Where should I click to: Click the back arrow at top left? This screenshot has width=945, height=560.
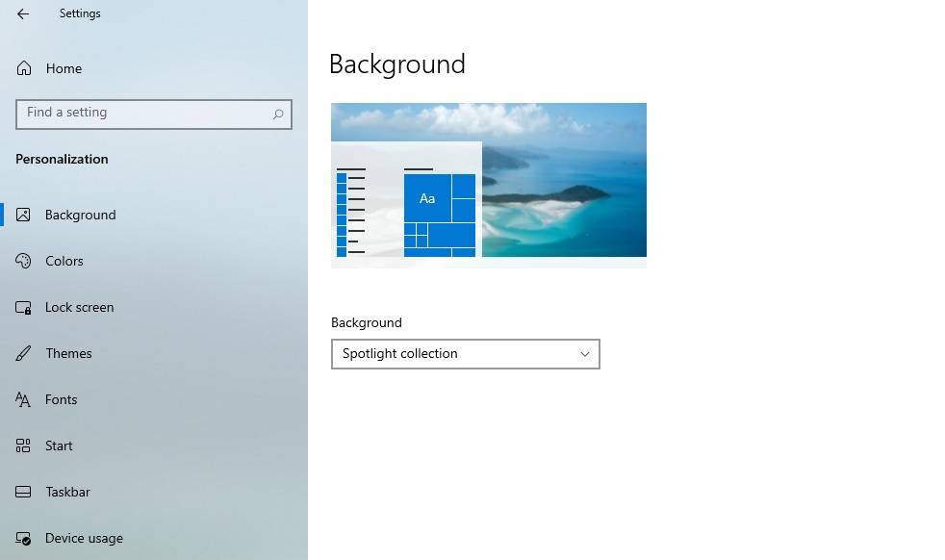coord(23,13)
